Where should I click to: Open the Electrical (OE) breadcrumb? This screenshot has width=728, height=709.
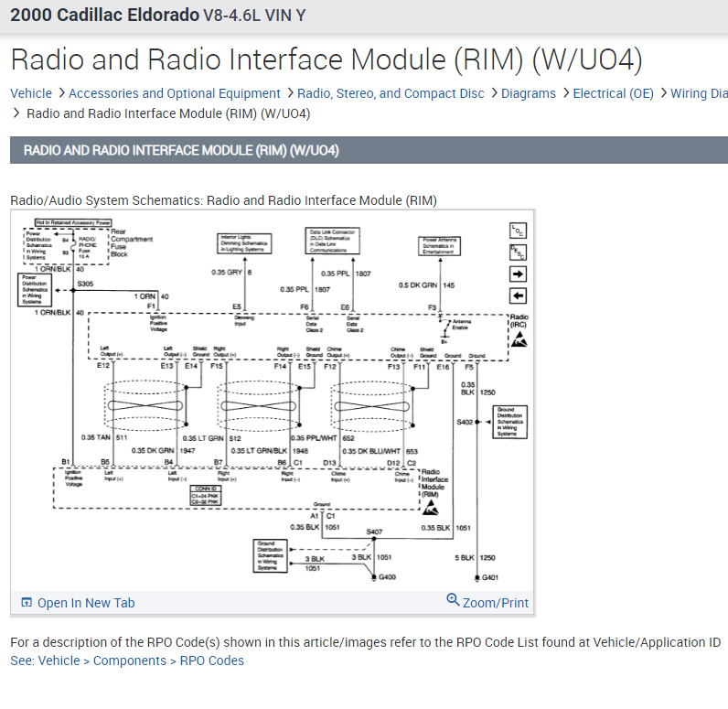[614, 93]
